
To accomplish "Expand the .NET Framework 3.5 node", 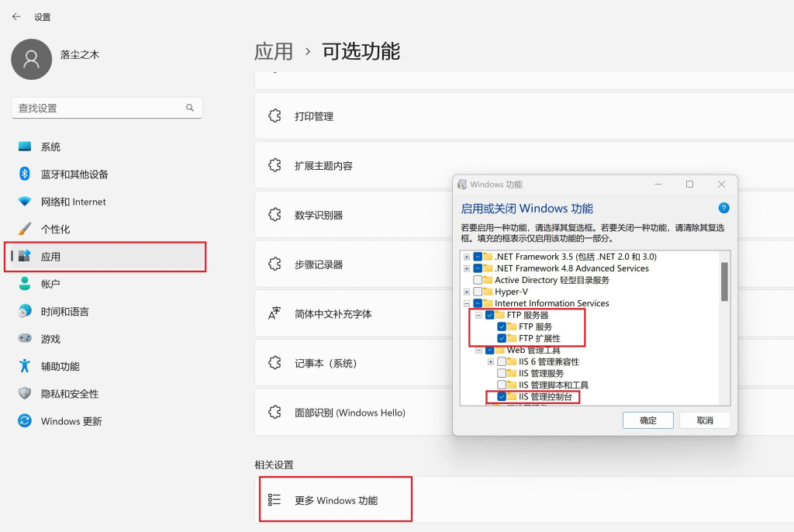I will pyautogui.click(x=467, y=257).
